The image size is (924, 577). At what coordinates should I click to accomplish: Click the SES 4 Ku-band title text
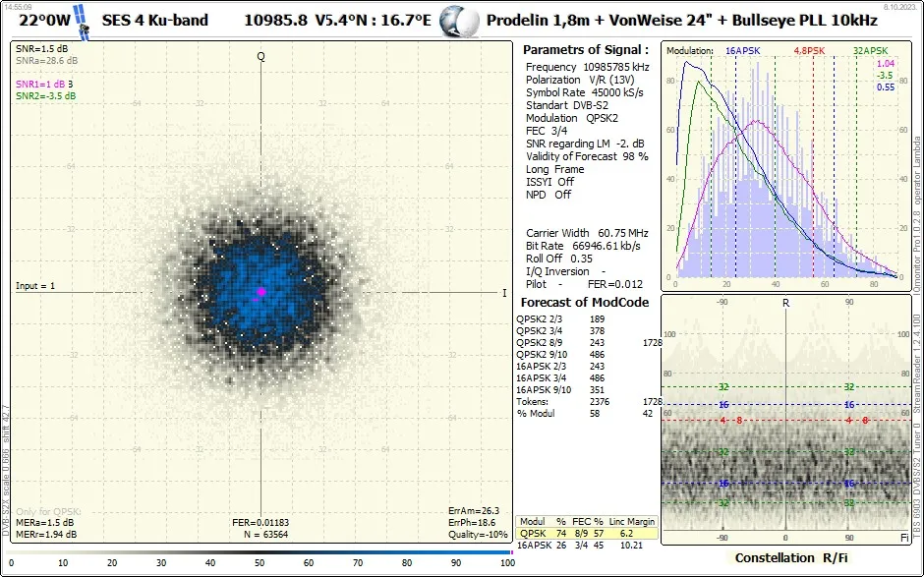point(155,20)
